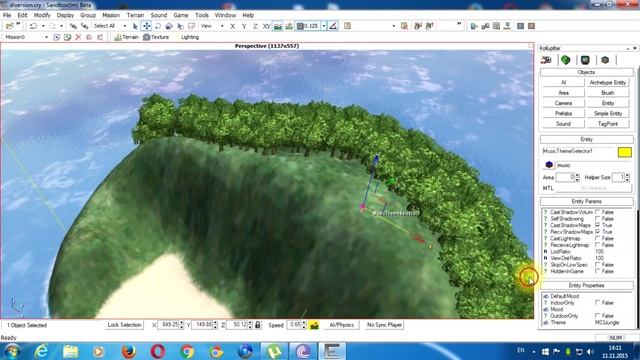Click the Lock Selection button
This screenshot has height=360, width=640.
point(124,325)
